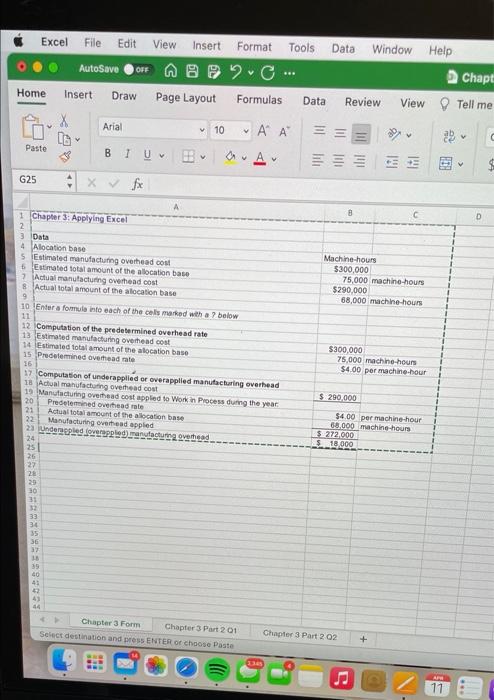Click the Name Box showing G25
Viewport: 494px width, 700px height.
click(40, 179)
